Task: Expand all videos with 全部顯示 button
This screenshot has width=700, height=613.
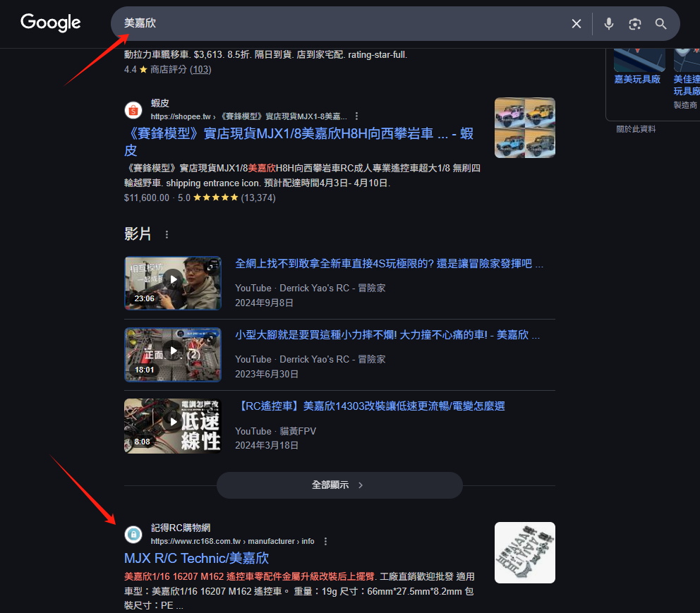Action: click(339, 485)
